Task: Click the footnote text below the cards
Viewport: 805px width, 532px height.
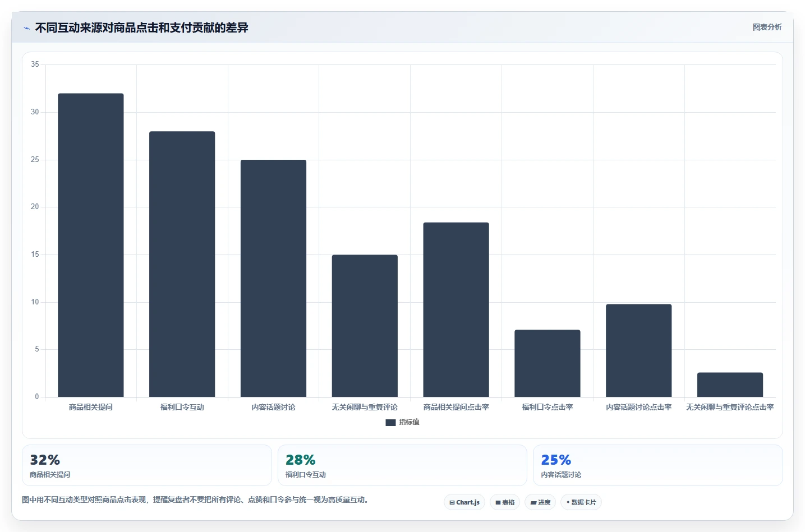Action: point(196,499)
